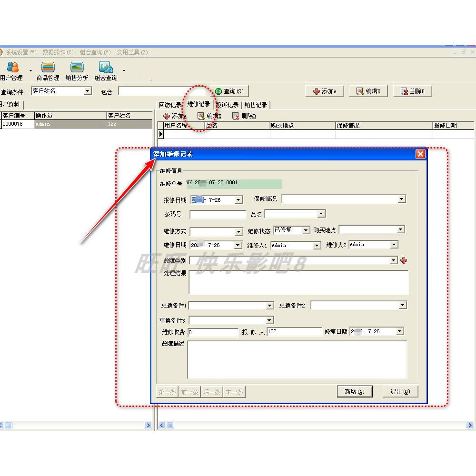Click left arrow of records grid scrollbar

click(x=161, y=425)
